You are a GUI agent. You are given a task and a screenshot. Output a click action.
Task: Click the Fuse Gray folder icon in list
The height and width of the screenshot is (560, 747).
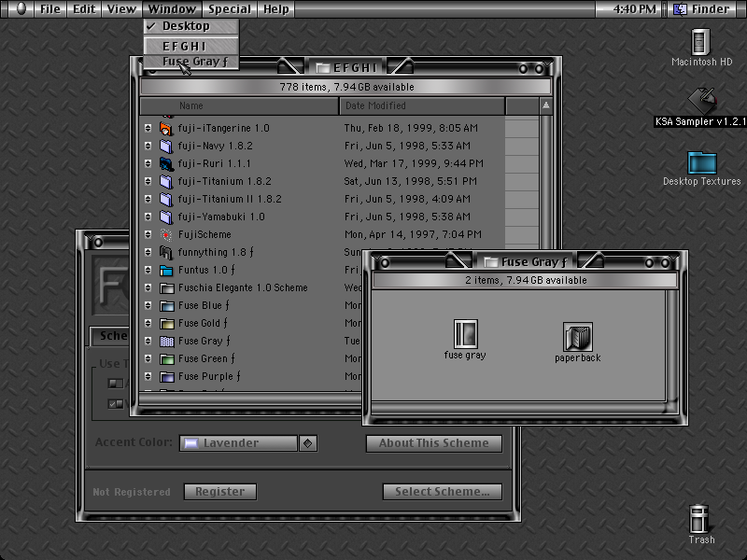tap(167, 341)
